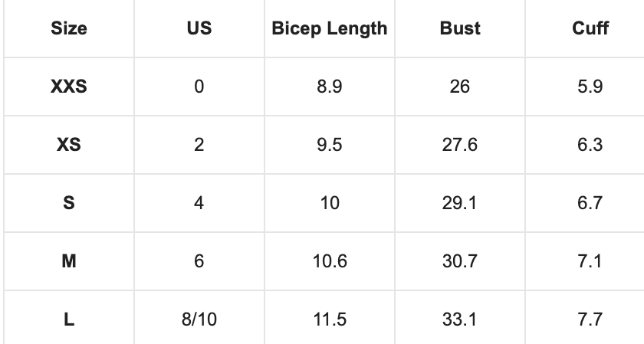Select the 30.7 bust cell
The image size is (644, 344).
point(460,261)
